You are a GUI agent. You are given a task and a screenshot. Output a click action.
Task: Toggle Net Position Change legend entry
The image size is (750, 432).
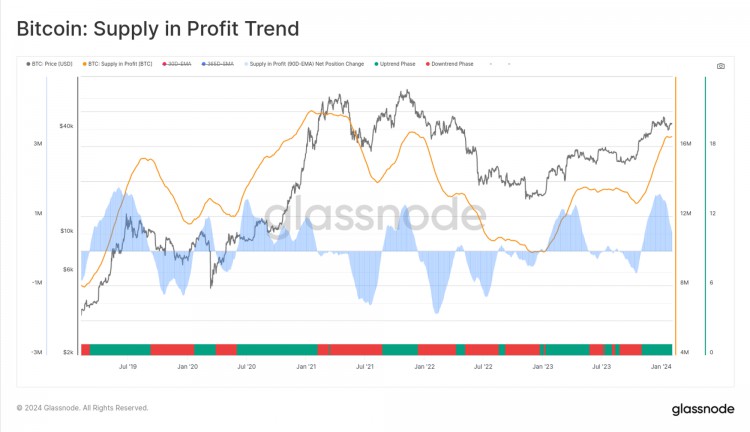tap(304, 64)
